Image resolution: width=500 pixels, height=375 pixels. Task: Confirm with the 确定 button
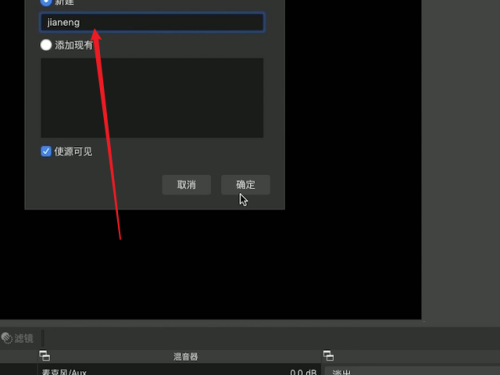point(245,185)
